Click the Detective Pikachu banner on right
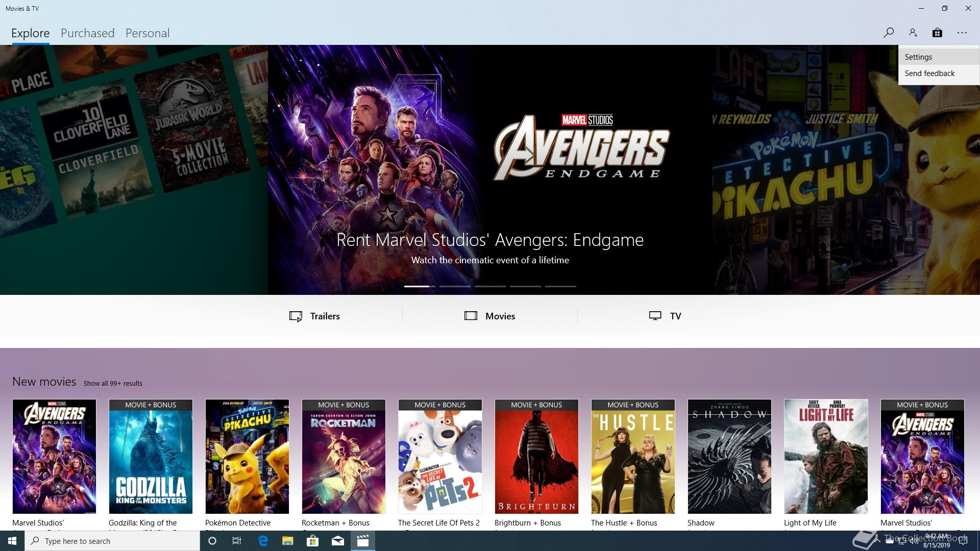The height and width of the screenshot is (551, 980). [x=846, y=170]
